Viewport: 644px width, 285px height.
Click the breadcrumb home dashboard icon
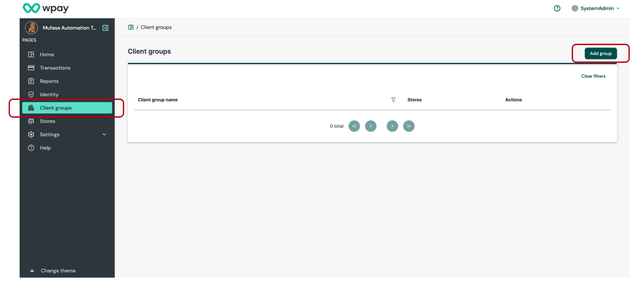coord(130,27)
